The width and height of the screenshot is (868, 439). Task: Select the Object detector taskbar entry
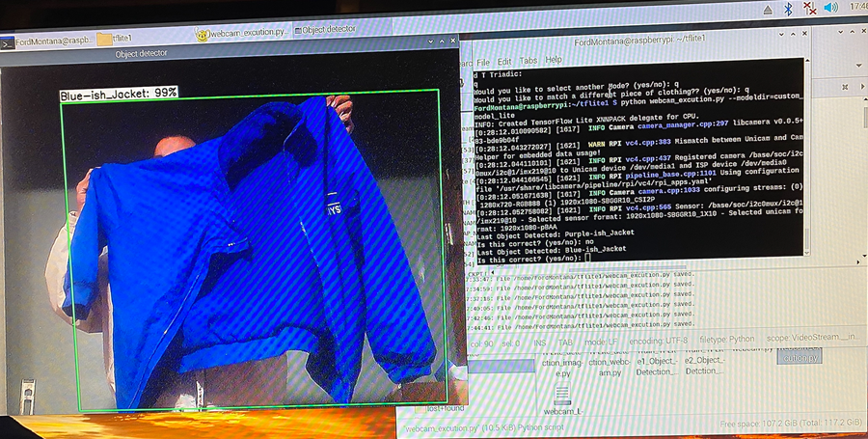pyautogui.click(x=326, y=30)
